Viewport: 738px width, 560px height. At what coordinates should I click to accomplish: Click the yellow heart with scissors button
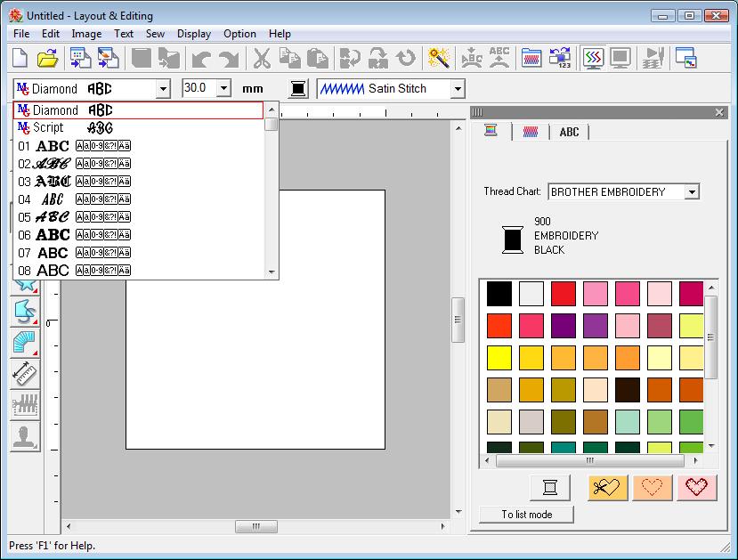coord(608,488)
